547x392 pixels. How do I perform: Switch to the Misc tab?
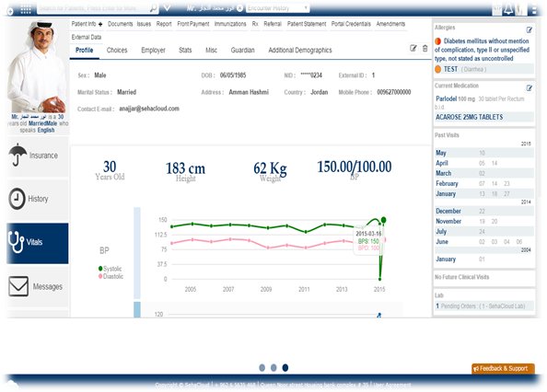tap(212, 51)
